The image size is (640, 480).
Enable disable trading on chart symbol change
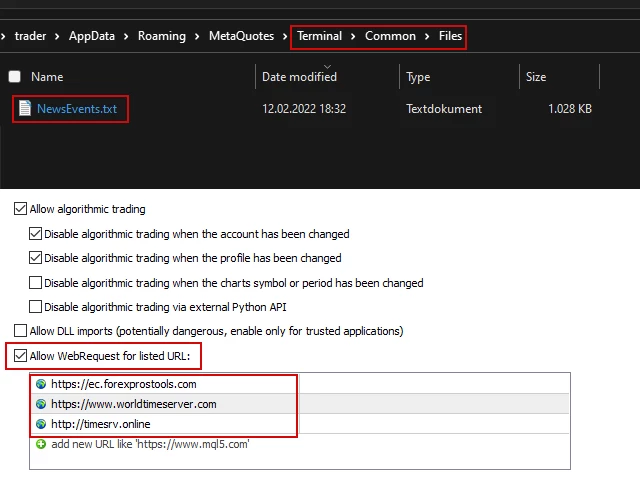[x=36, y=283]
